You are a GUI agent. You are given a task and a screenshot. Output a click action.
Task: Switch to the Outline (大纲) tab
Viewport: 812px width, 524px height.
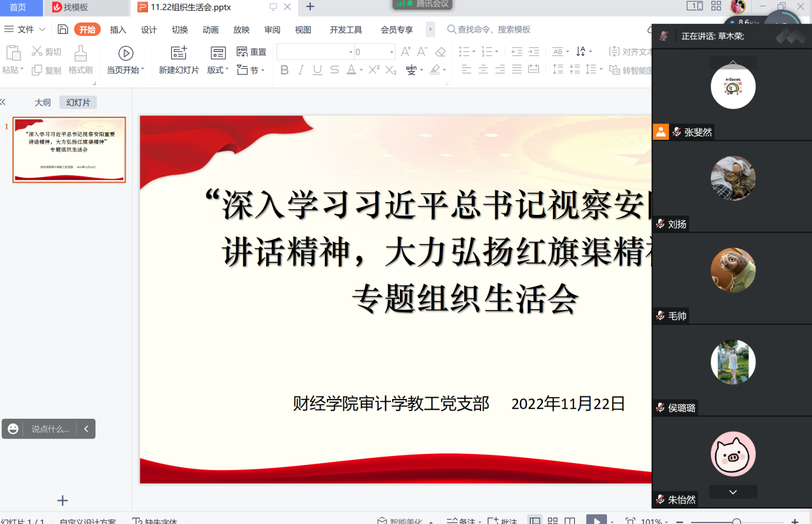42,102
